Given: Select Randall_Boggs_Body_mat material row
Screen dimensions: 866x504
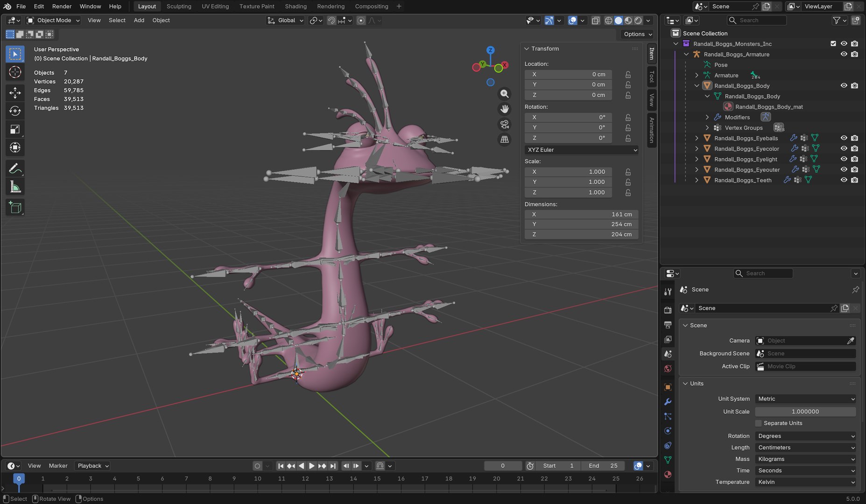Looking at the screenshot, I should click(x=769, y=107).
